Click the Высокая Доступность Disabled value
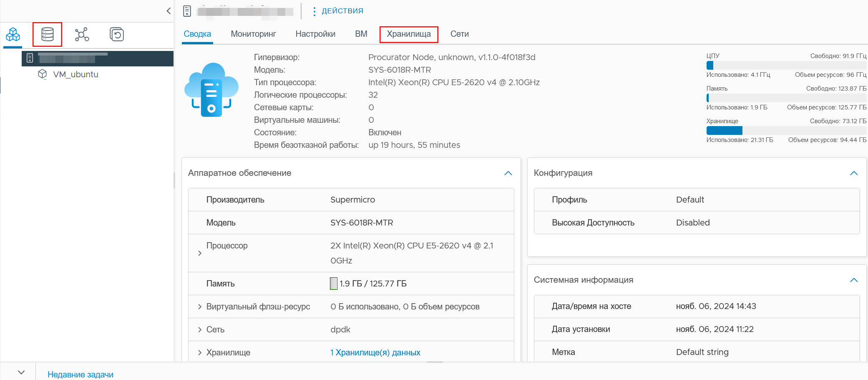Image resolution: width=868 pixels, height=380 pixels. pyautogui.click(x=693, y=223)
